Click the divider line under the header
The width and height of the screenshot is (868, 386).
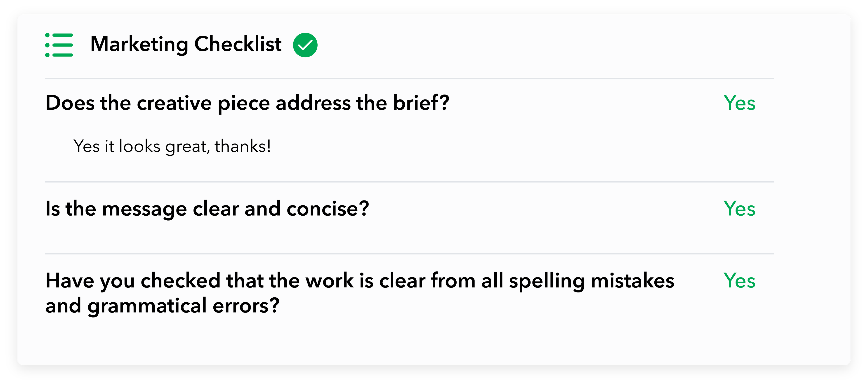409,78
